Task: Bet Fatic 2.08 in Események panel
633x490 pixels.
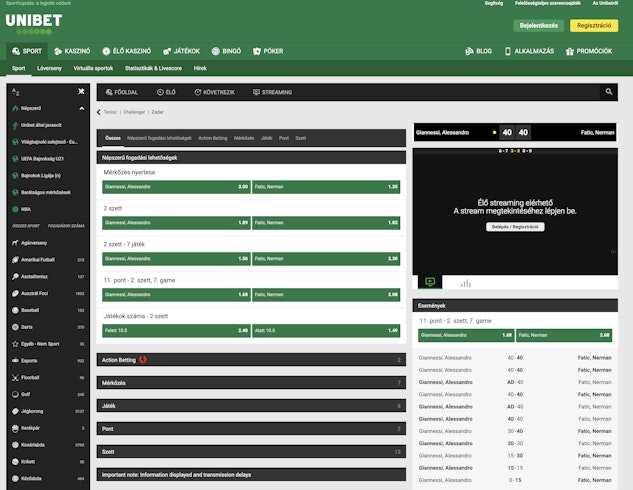Action: tap(564, 335)
